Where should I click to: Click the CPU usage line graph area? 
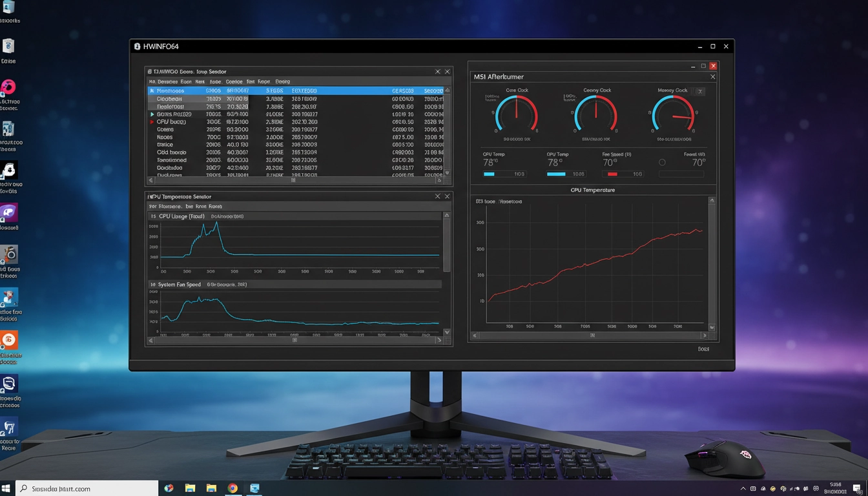pos(300,245)
